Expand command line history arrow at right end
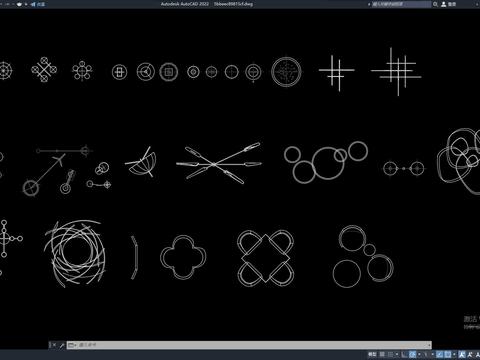This screenshot has height=360, width=480. (x=429, y=345)
